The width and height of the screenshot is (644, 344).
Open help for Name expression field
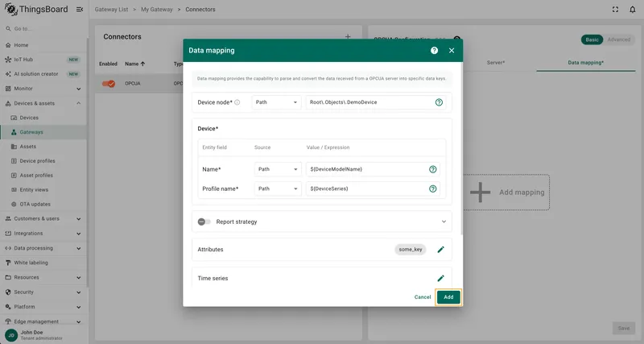click(432, 169)
